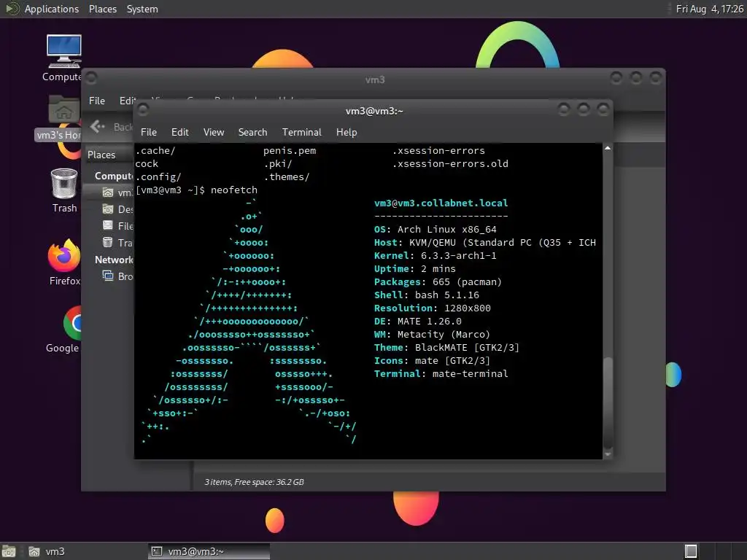The width and height of the screenshot is (747, 560).
Task: Select the Browse Network icon in the sidebar
Action: coord(108,276)
